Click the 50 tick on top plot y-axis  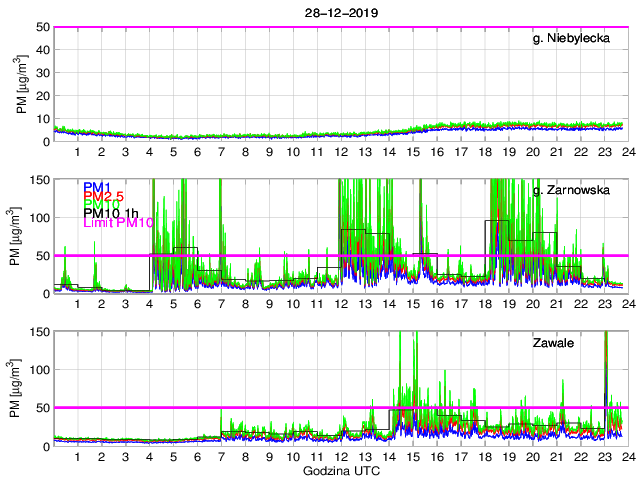pyautogui.click(x=44, y=27)
